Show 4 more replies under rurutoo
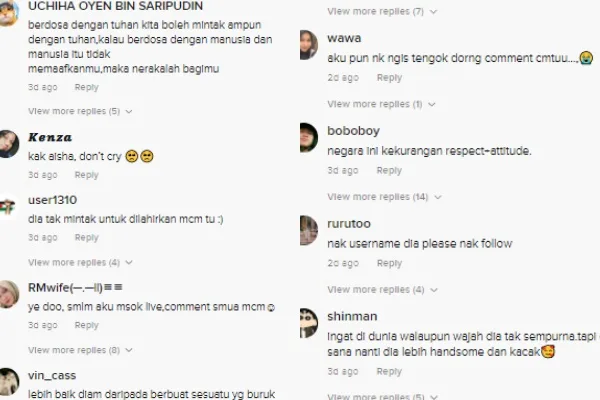Image resolution: width=600 pixels, height=400 pixels. [382, 290]
